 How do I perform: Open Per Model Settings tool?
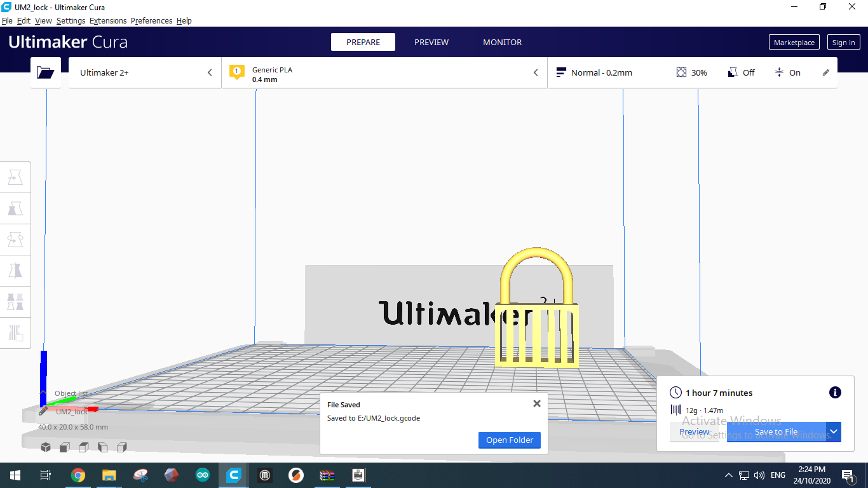click(15, 301)
